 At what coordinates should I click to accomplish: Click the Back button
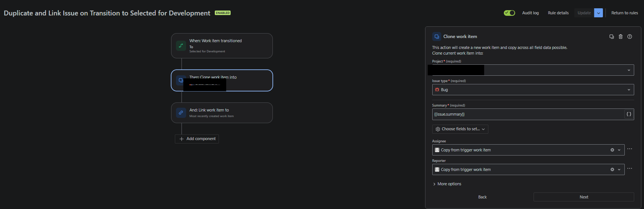[x=482, y=197]
